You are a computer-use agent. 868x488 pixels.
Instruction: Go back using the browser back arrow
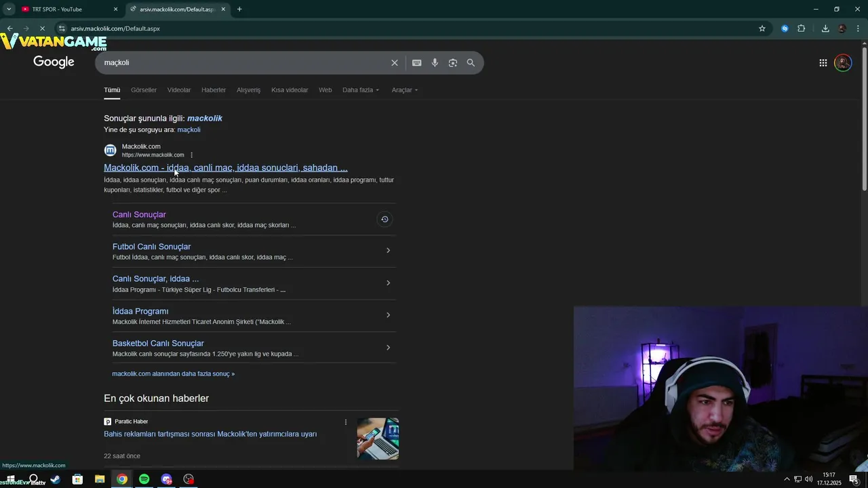tap(10, 28)
